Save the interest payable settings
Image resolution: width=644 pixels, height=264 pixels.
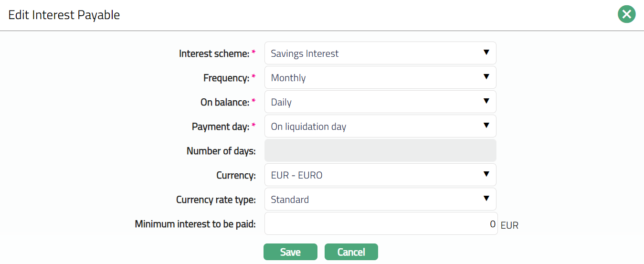click(290, 252)
